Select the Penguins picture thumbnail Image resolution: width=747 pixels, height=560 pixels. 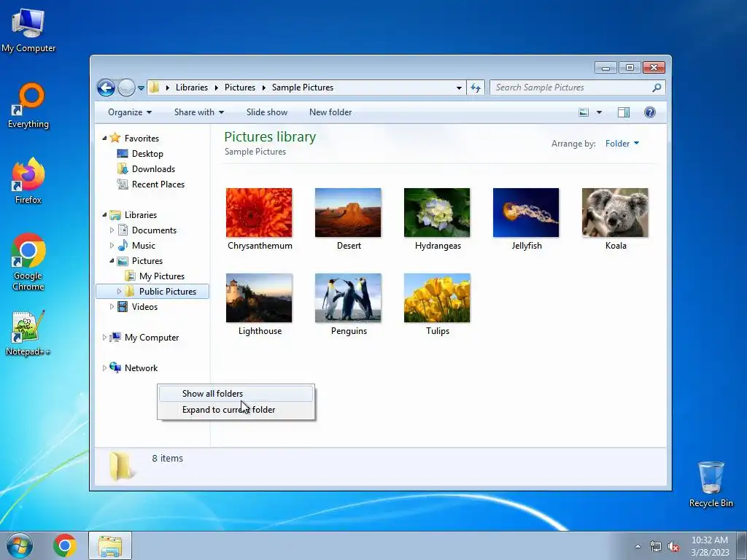pos(348,298)
